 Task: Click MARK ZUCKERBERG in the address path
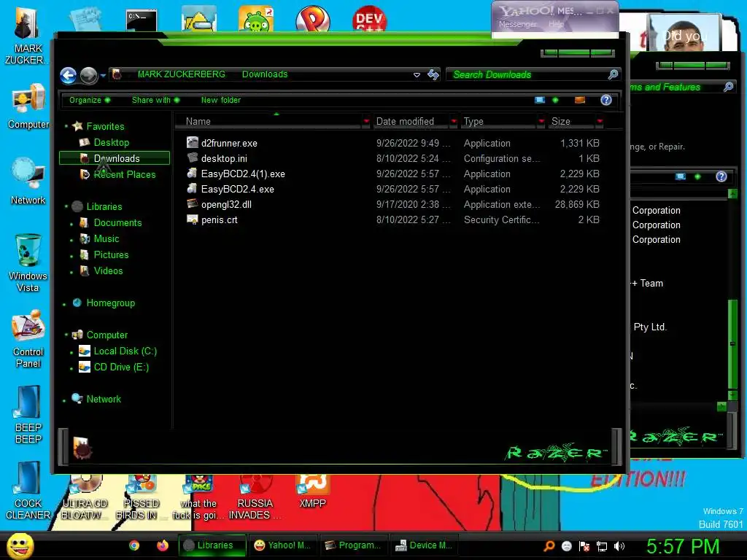click(181, 74)
